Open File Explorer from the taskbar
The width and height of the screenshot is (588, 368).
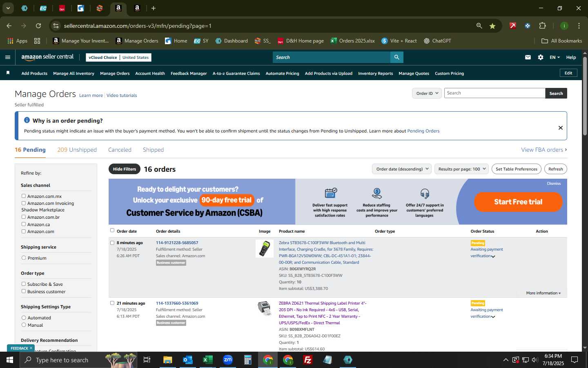(168, 360)
